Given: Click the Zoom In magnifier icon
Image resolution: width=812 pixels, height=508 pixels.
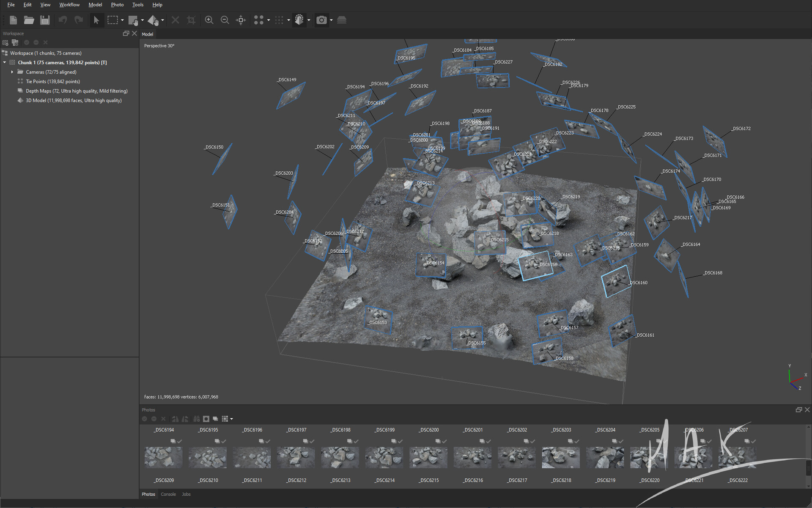Looking at the screenshot, I should click(209, 20).
